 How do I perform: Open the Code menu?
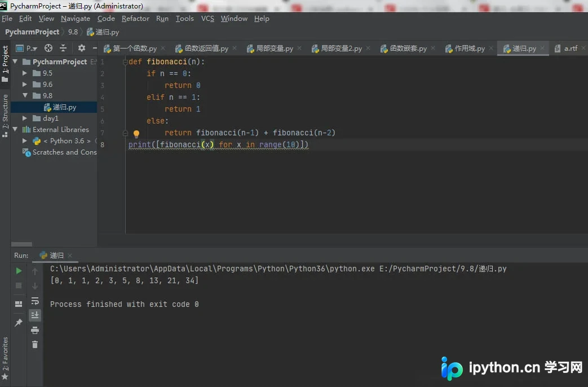point(106,19)
